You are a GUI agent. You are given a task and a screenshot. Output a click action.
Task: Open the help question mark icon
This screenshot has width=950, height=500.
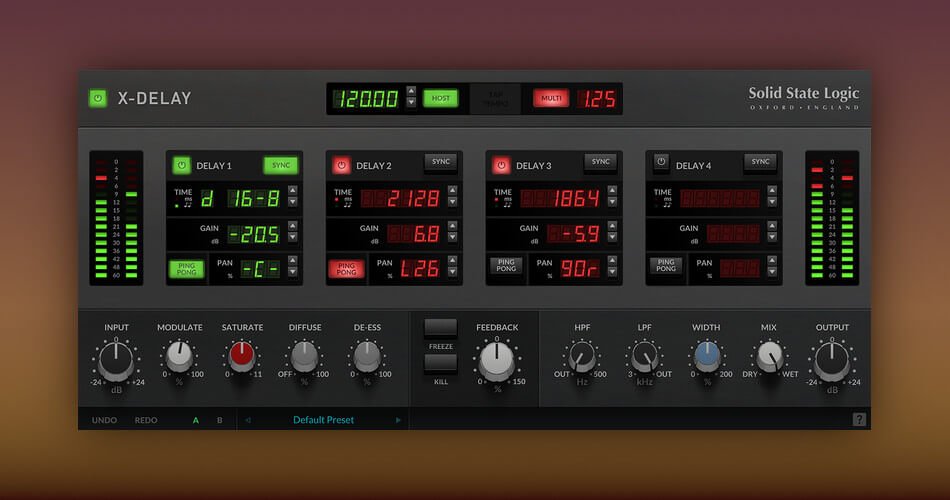point(859,419)
